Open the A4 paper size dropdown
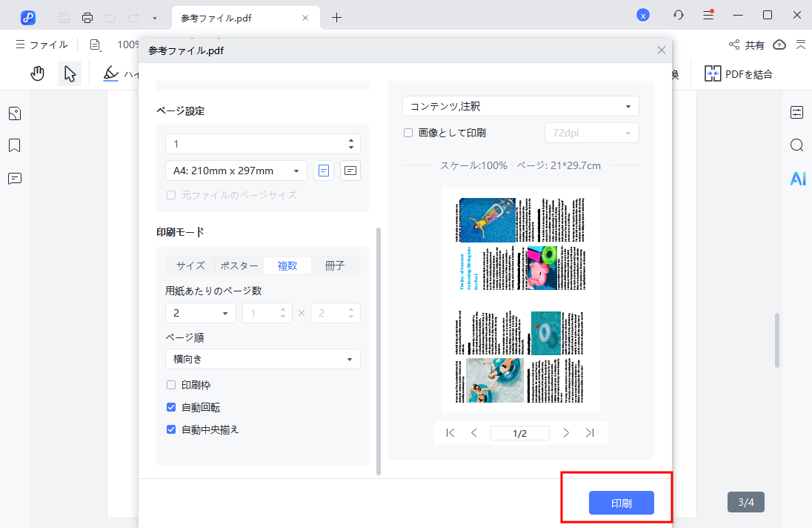Viewport: 812px width, 528px height. [236, 170]
